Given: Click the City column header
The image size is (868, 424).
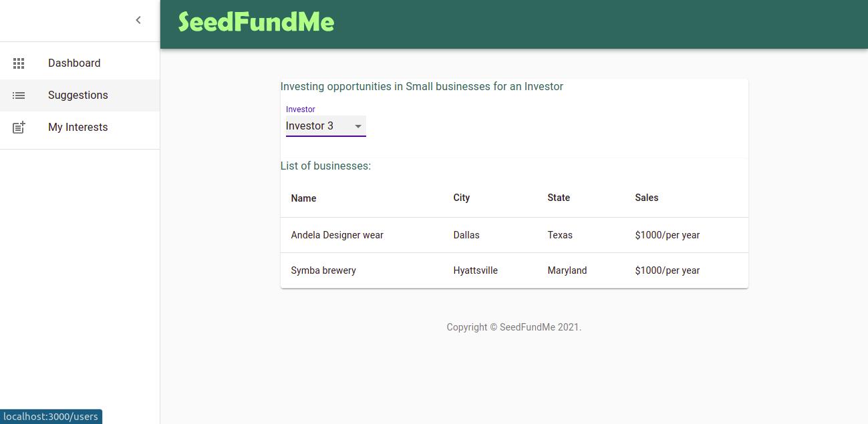Looking at the screenshot, I should point(461,198).
